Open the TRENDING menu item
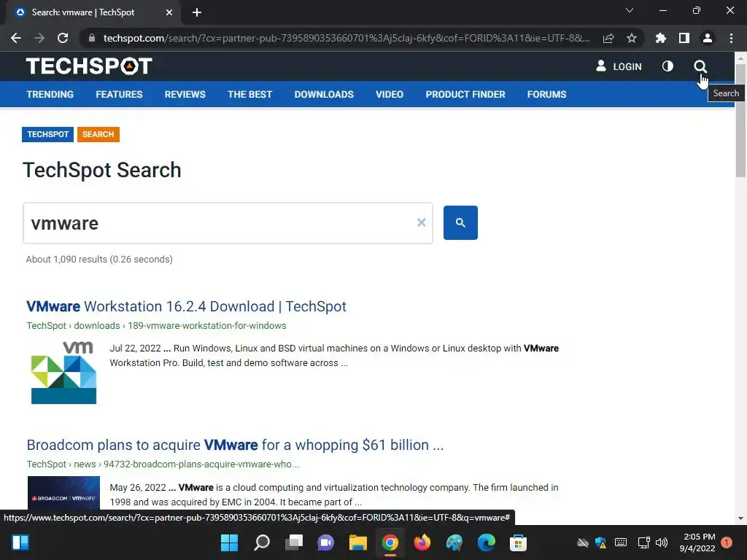 [50, 94]
